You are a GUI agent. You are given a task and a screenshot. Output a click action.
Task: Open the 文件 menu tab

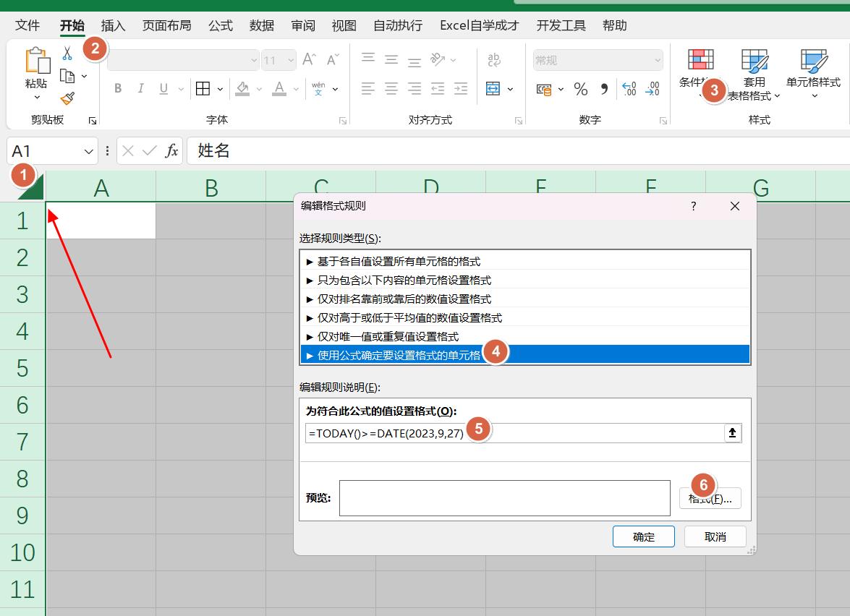27,25
